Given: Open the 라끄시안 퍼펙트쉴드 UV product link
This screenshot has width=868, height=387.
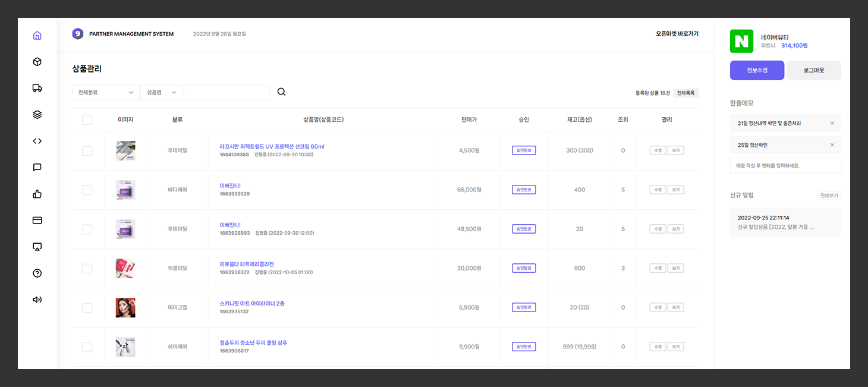Looking at the screenshot, I should [x=272, y=146].
